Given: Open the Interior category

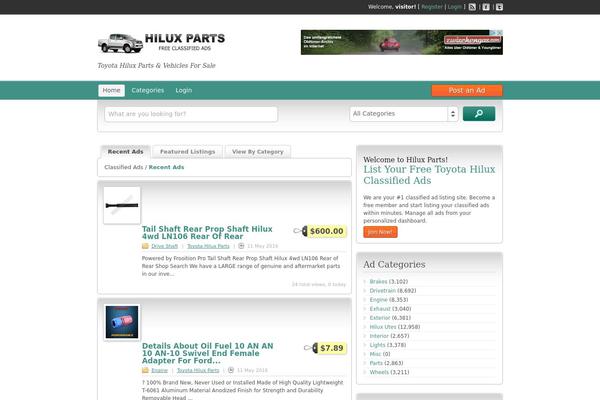Looking at the screenshot, I should tap(379, 336).
